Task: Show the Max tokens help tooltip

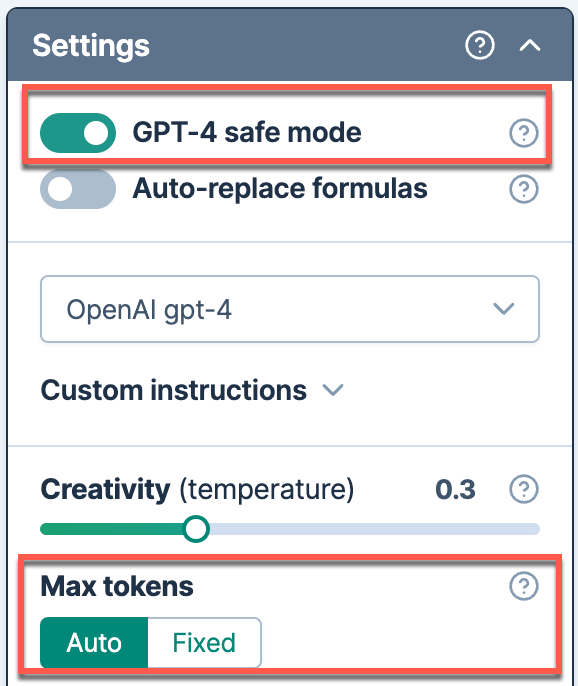Action: [x=523, y=586]
